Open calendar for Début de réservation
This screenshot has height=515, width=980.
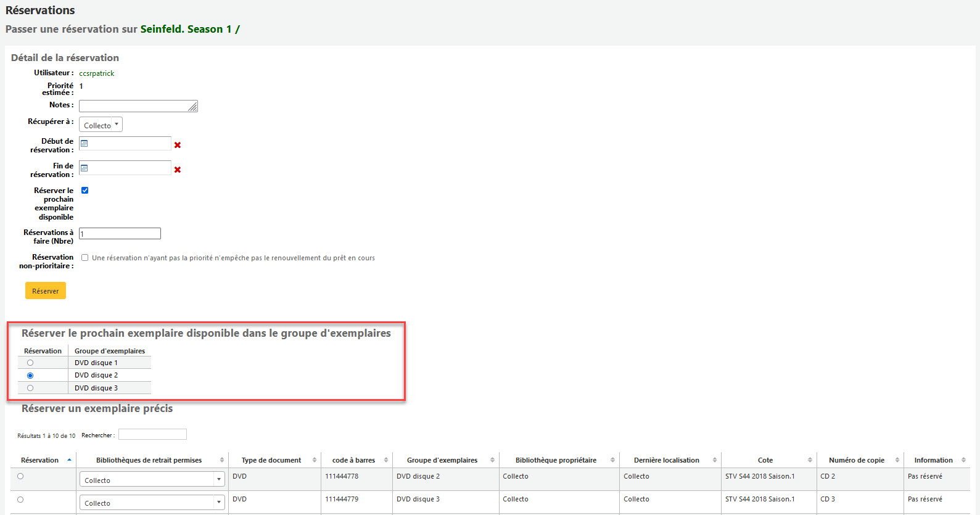point(84,144)
